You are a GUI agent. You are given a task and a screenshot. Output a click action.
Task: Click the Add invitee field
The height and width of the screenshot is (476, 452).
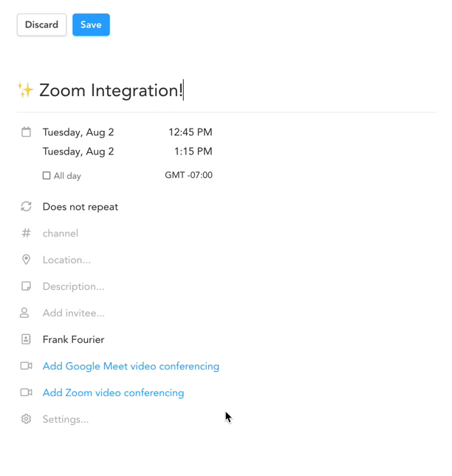(73, 313)
